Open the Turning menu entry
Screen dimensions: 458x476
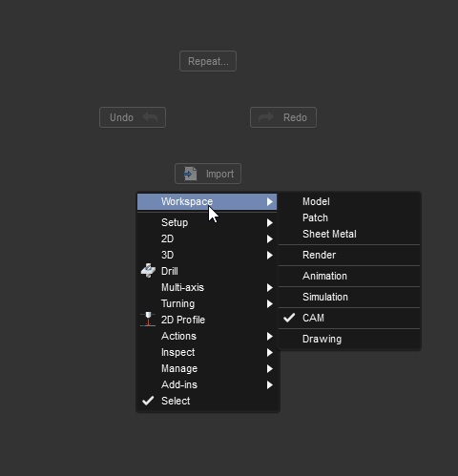click(x=208, y=303)
